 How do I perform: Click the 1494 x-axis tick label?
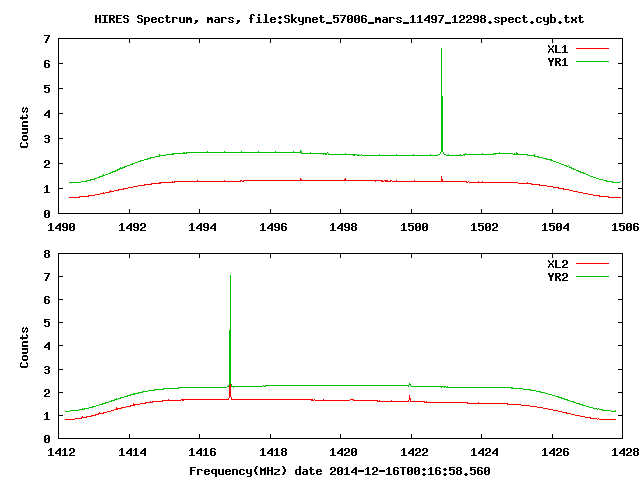[202, 227]
